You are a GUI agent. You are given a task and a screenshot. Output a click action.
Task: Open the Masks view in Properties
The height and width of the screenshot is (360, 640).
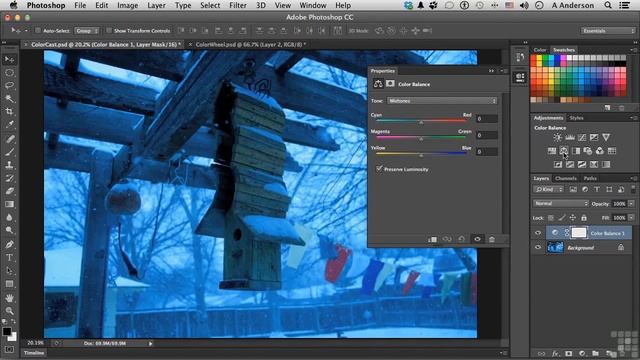[x=390, y=84]
